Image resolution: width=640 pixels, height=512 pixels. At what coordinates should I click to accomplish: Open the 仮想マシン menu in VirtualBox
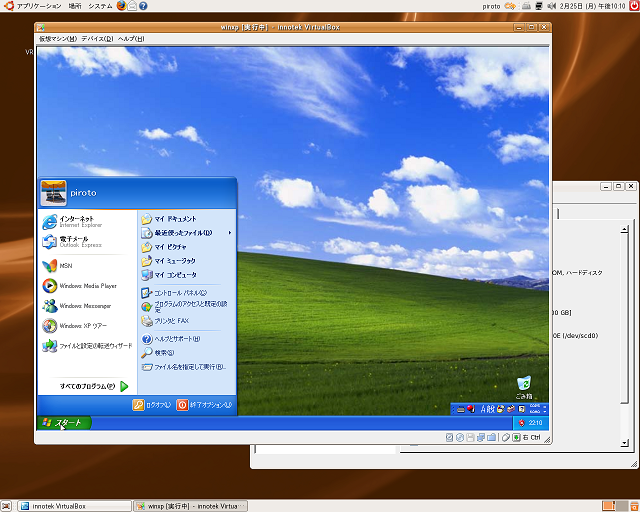[57, 39]
